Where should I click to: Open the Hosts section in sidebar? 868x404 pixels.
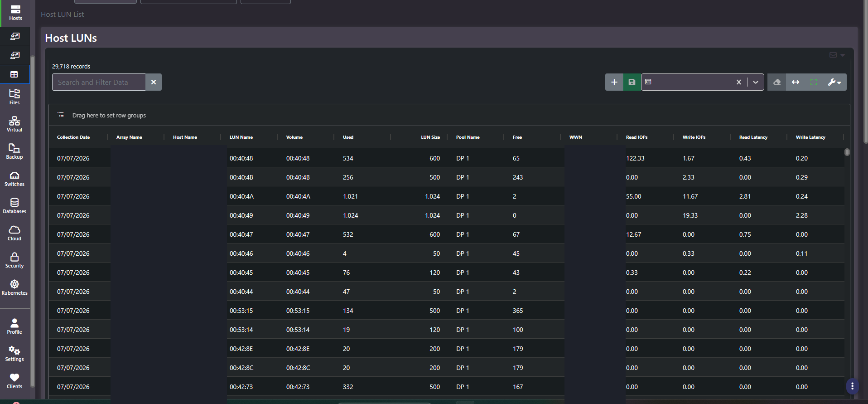point(15,13)
